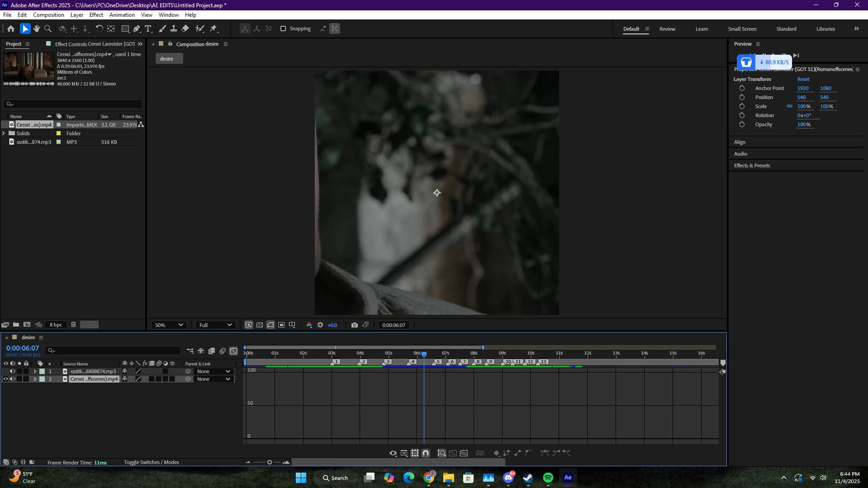Viewport: 868px width, 488px height.
Task: Switch to the Small Screen workspace
Action: [742, 29]
